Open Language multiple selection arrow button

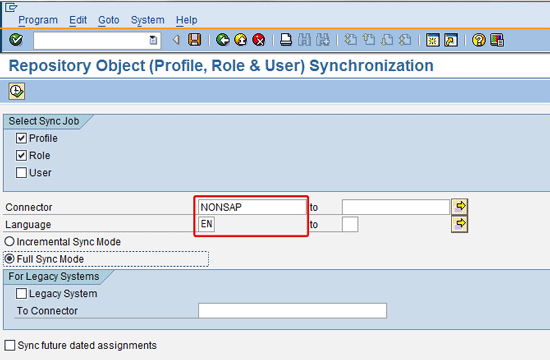tap(460, 224)
